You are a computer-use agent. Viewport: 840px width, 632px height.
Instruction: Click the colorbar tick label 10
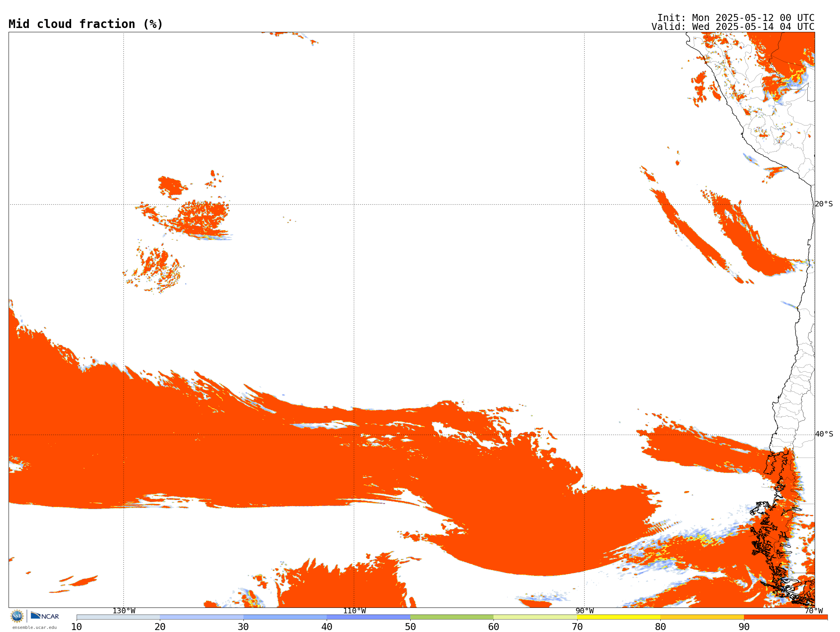(77, 627)
